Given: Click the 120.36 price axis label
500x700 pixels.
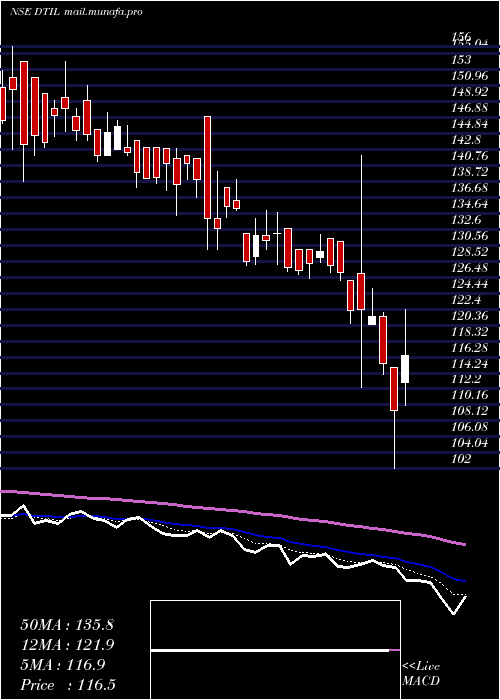Looking at the screenshot, I should 469,316.
